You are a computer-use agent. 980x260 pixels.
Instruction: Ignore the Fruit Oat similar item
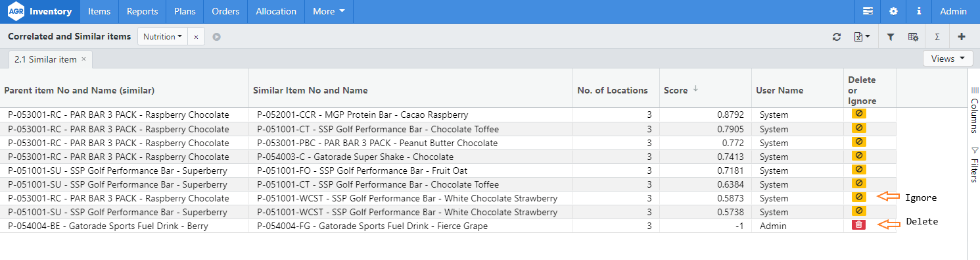(x=858, y=170)
